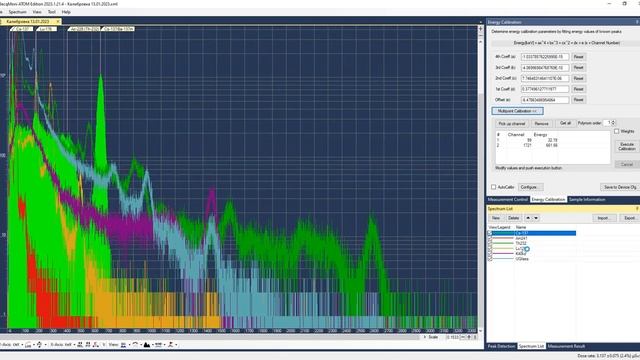This screenshot has width=640, height=360.
Task: Click the Get all button
Action: pos(565,123)
